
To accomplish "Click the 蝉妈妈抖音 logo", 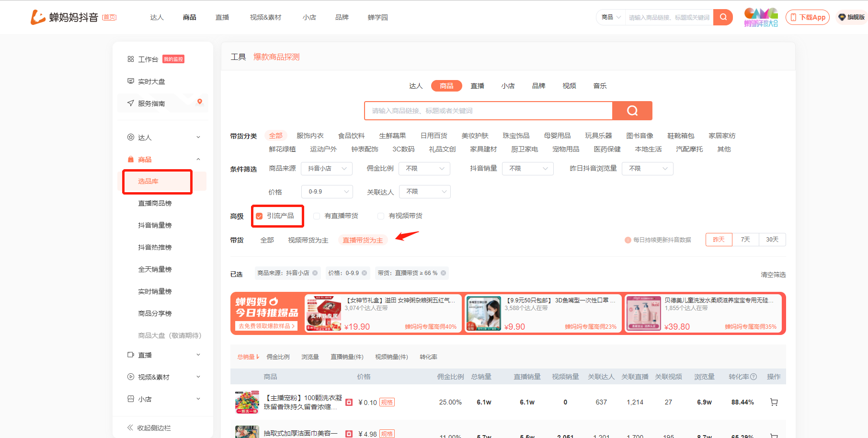I will (x=64, y=17).
